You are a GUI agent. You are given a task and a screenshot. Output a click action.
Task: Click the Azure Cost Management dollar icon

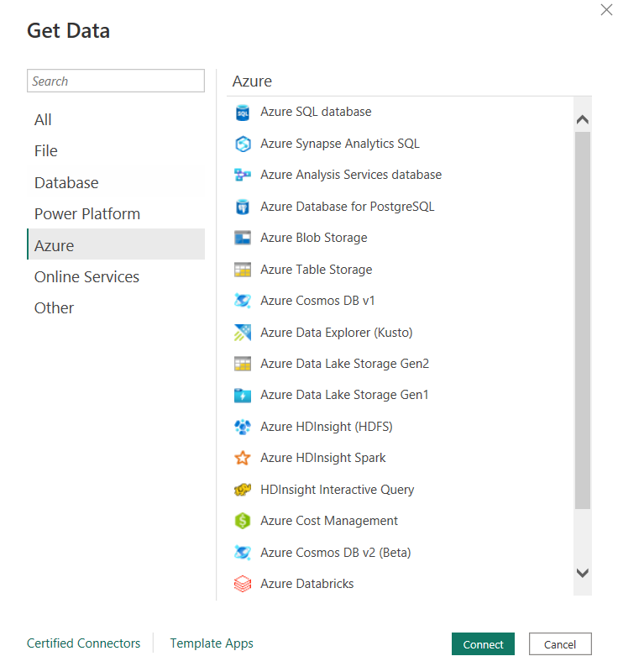(x=243, y=521)
